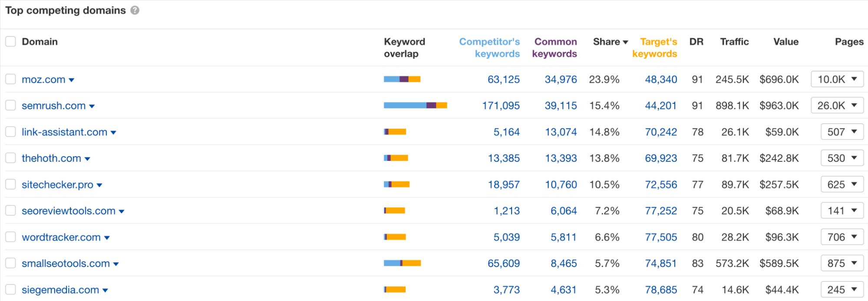
Task: Open common keywords value 13,393
Action: [x=561, y=158]
